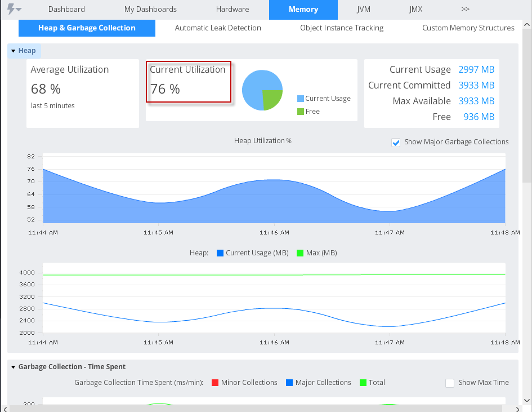Click Current Usage (MB) legend swatch

click(x=220, y=253)
